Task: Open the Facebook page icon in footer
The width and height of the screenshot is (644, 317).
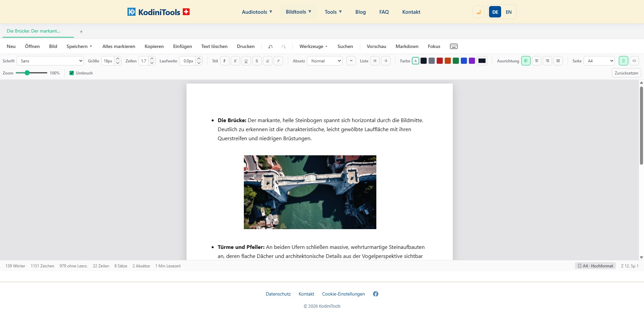Action: (x=376, y=294)
